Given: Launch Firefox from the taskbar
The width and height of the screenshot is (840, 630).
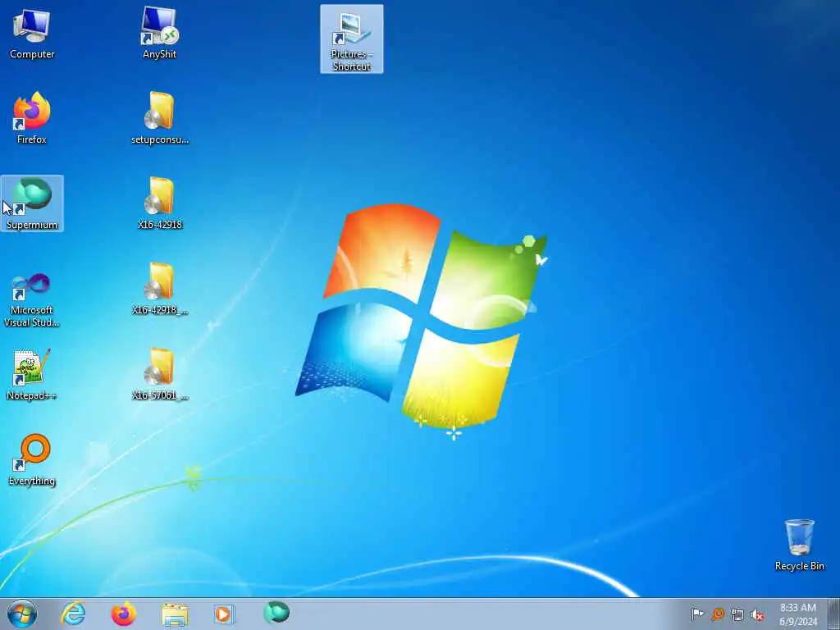Looking at the screenshot, I should (124, 614).
